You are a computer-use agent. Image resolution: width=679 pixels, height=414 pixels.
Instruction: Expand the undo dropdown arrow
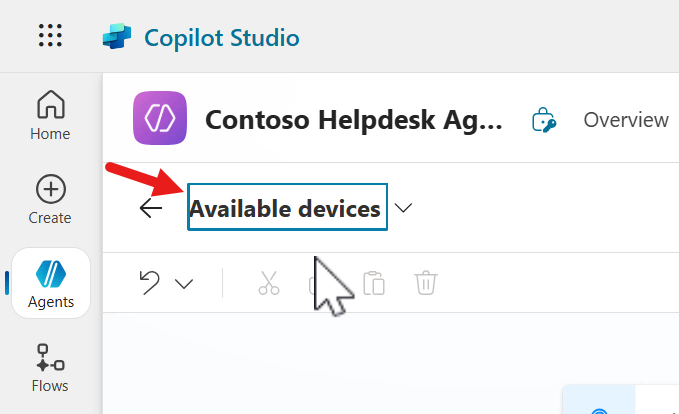[x=184, y=284]
